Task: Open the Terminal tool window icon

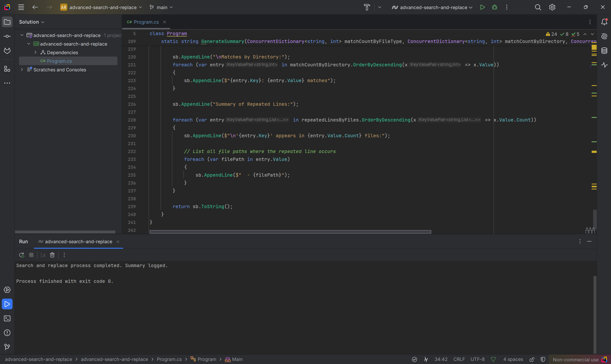Action: (x=7, y=318)
